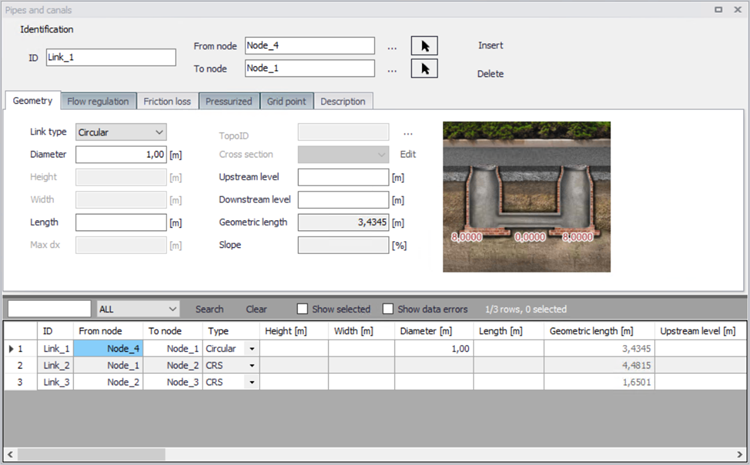Screen dimensions: 750x465
Task: Open the Friction loss tab
Action: click(167, 101)
